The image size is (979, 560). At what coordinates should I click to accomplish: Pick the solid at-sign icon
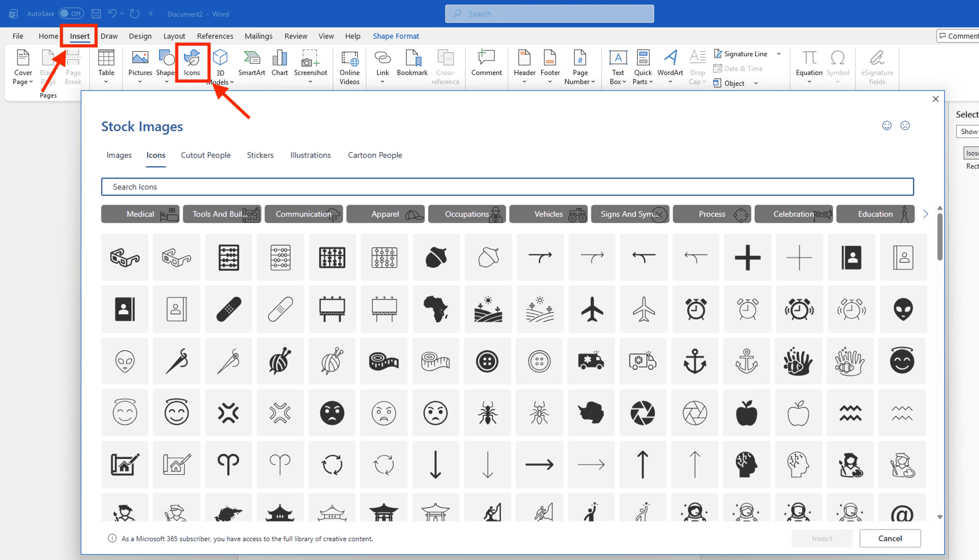(x=902, y=513)
